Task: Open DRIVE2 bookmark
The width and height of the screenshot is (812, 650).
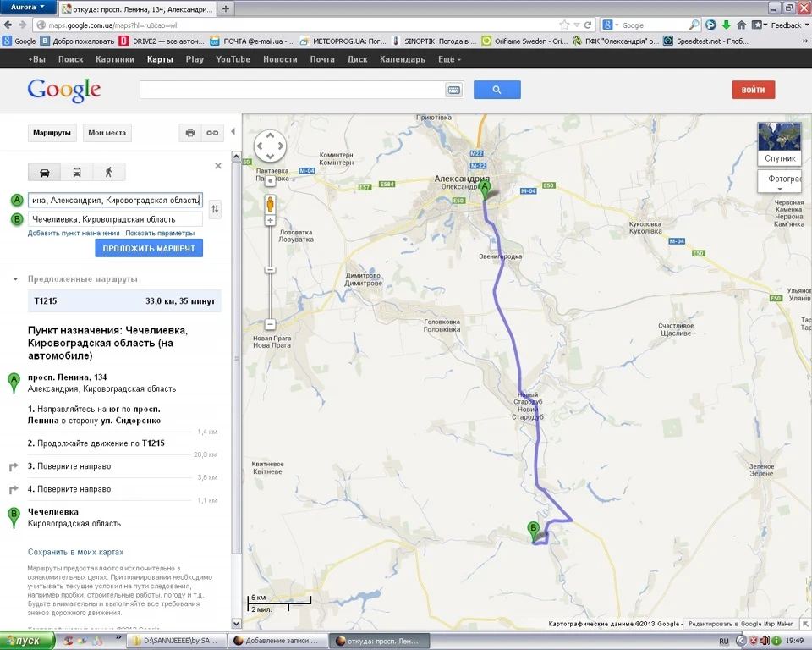Action: pyautogui.click(x=161, y=41)
